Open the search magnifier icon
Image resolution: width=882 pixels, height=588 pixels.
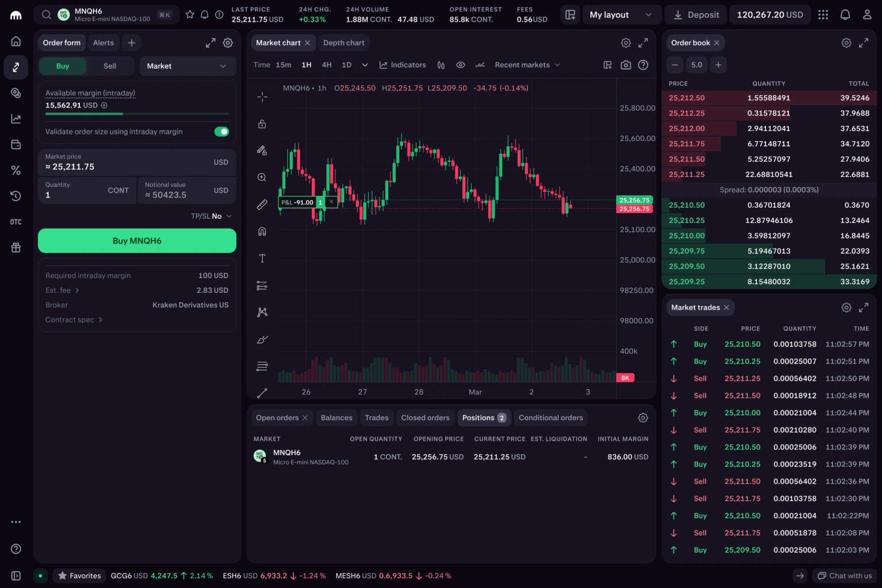click(47, 15)
